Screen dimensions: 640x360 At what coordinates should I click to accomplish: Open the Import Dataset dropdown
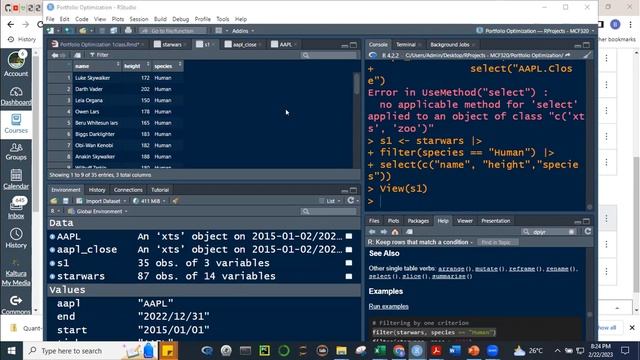coord(101,201)
